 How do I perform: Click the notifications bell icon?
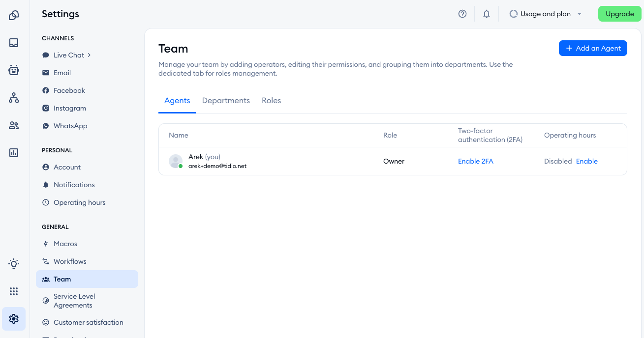click(487, 14)
